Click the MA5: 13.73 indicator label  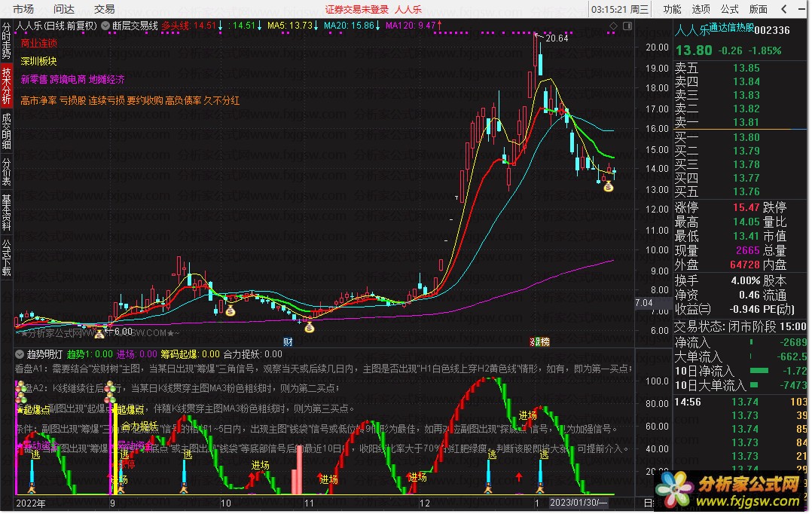click(x=290, y=26)
